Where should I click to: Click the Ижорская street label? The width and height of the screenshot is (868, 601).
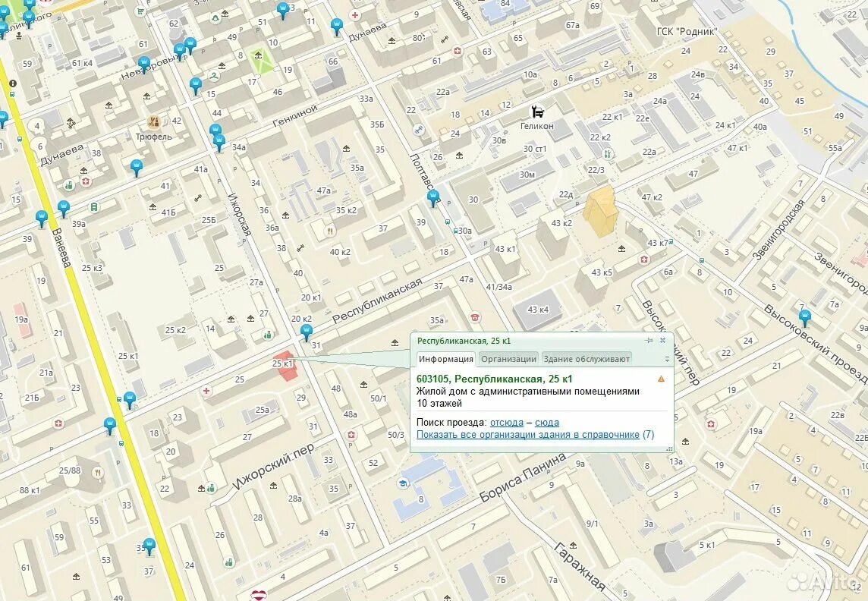tap(240, 214)
